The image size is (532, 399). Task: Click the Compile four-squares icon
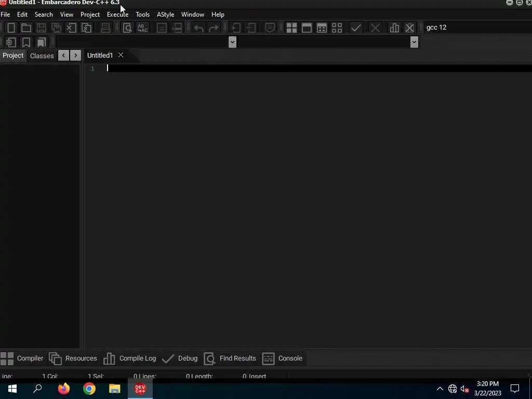291,28
